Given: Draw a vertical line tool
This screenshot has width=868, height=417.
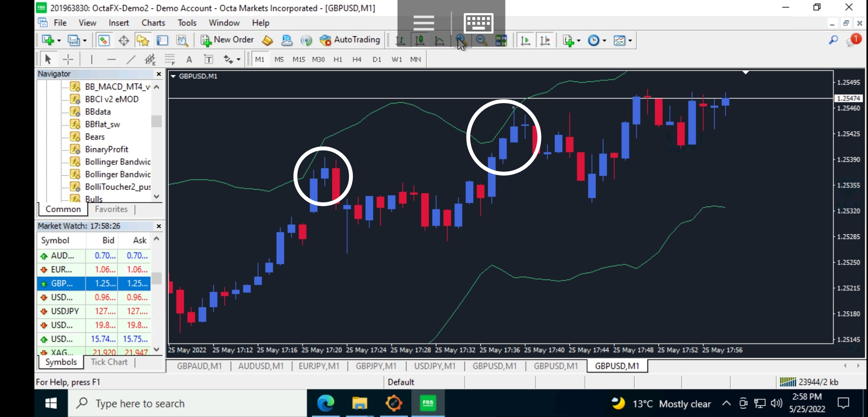Looking at the screenshot, I should click(x=92, y=59).
